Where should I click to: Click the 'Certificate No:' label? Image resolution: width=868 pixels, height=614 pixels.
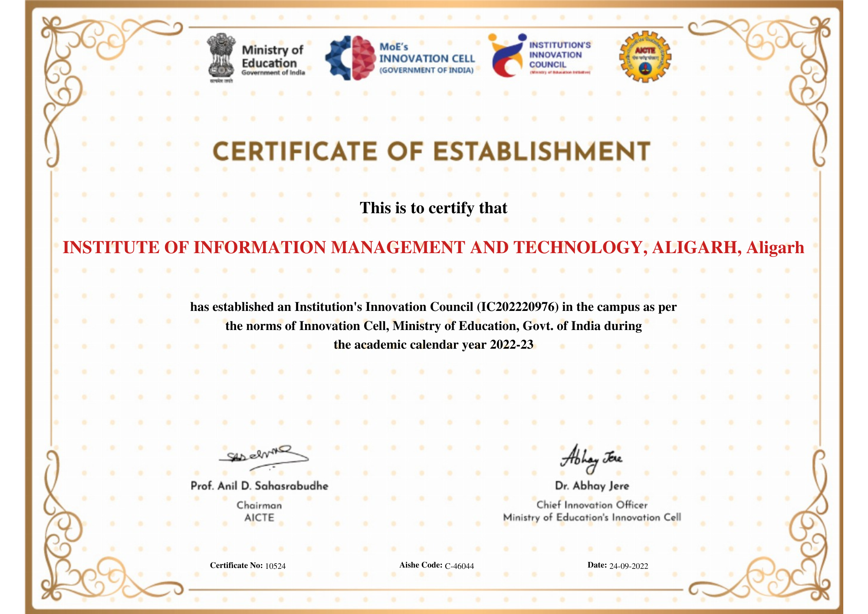(x=237, y=565)
